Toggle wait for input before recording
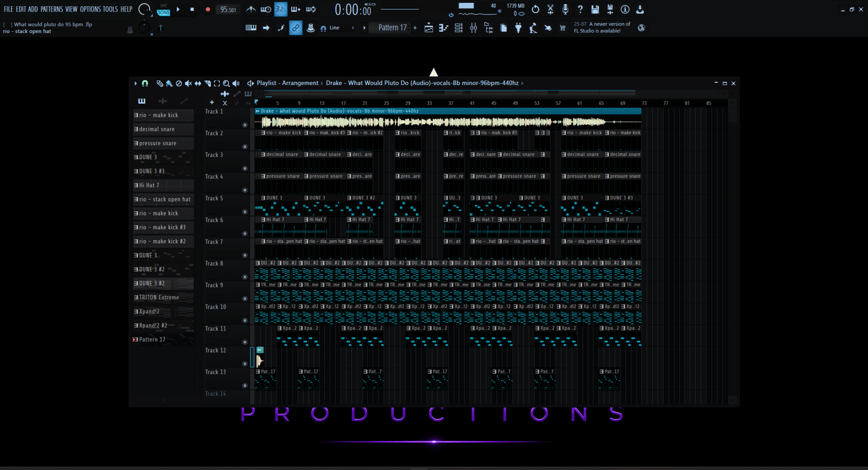Screen dimensions: 868x470 [x=266, y=9]
